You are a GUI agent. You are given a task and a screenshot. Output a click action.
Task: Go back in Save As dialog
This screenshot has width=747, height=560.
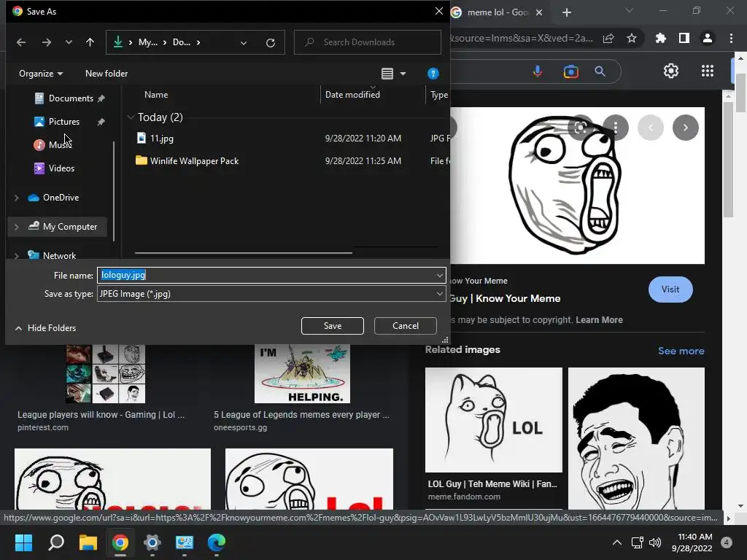21,42
